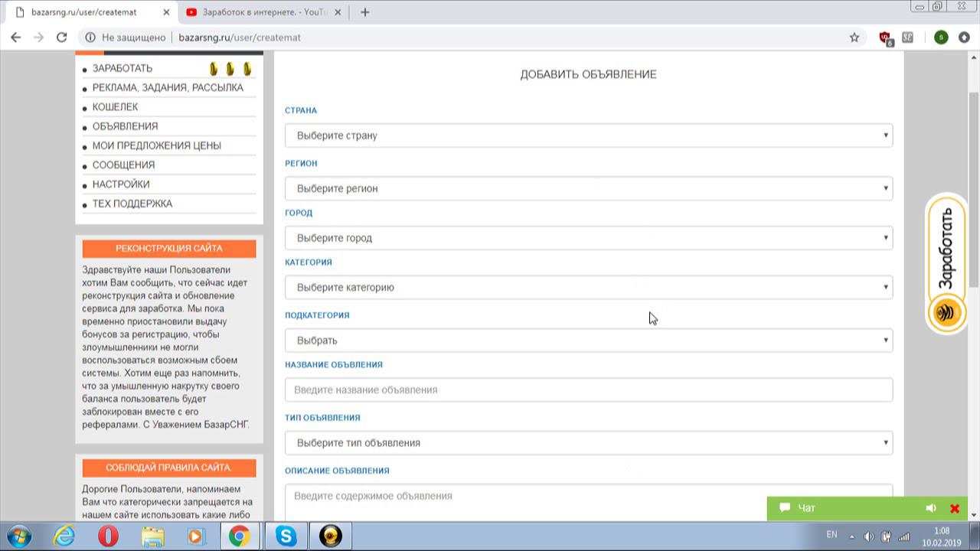Expand the Выберите категорию dropdown
This screenshot has height=551, width=980.
click(x=588, y=288)
